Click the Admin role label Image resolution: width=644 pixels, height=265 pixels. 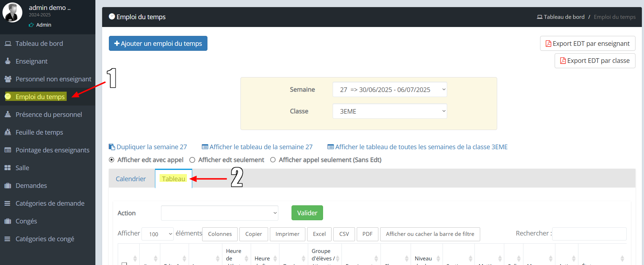coord(43,25)
